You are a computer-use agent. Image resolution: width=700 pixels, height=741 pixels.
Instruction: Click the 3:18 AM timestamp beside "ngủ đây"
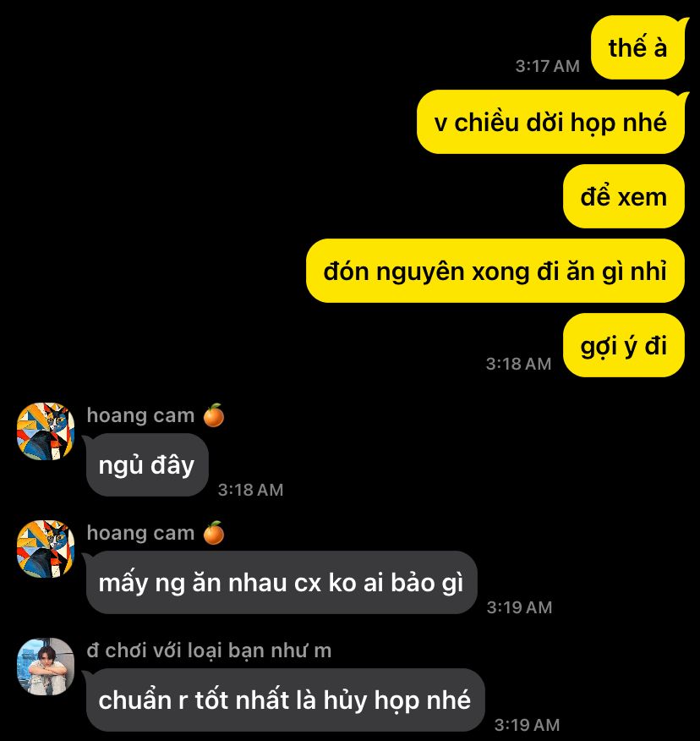250,490
